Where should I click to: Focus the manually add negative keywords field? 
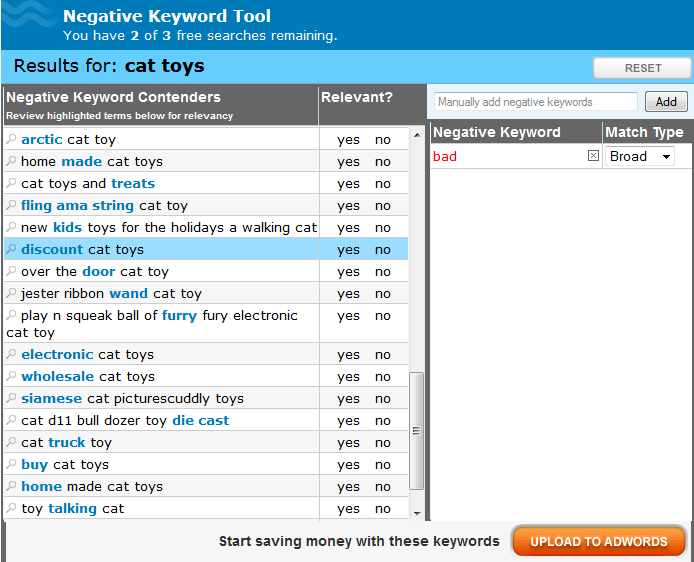536,102
